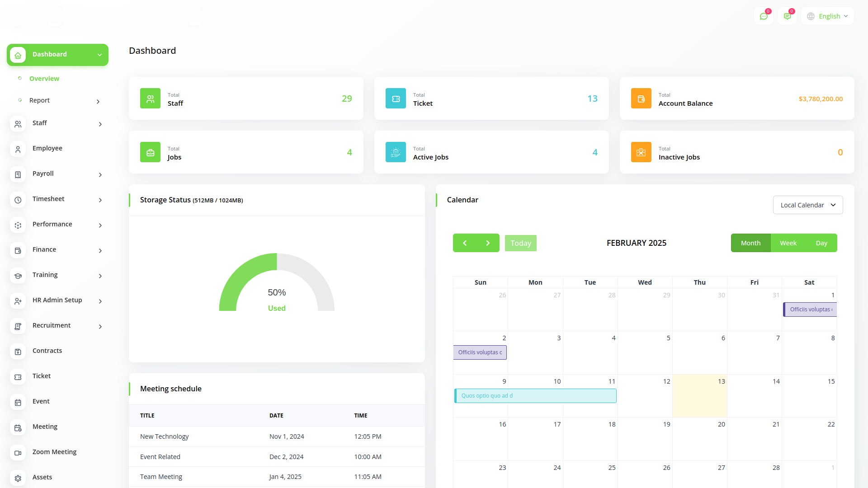Click the Total Ticket card icon
868x488 pixels.
coord(396,99)
